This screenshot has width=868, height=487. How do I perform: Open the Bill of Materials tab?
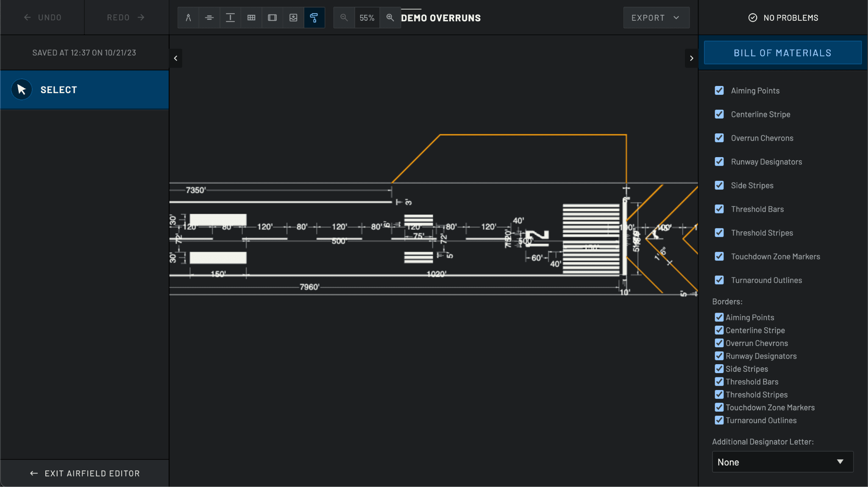(782, 53)
